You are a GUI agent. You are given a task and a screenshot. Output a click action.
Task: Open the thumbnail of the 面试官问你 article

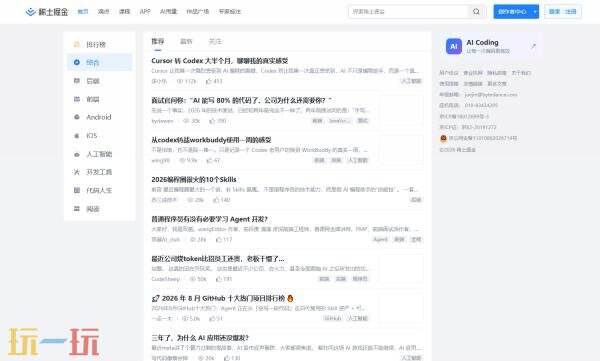[401, 111]
